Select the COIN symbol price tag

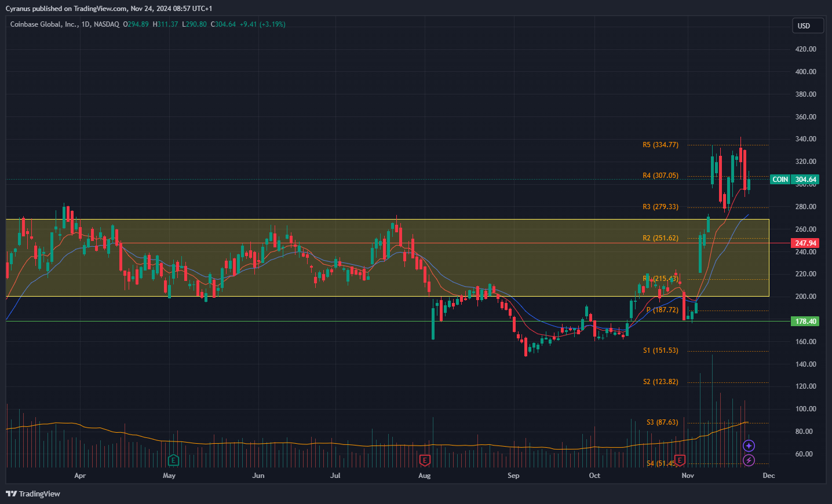(x=780, y=180)
